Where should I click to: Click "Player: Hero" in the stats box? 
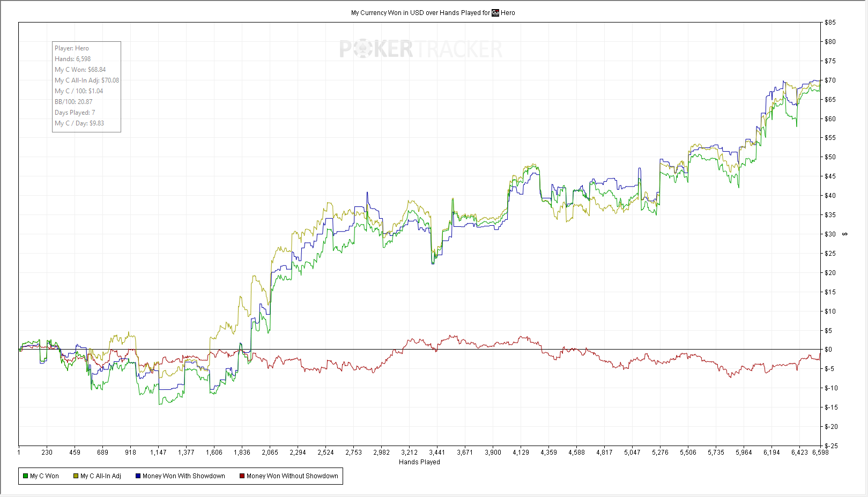tap(72, 48)
